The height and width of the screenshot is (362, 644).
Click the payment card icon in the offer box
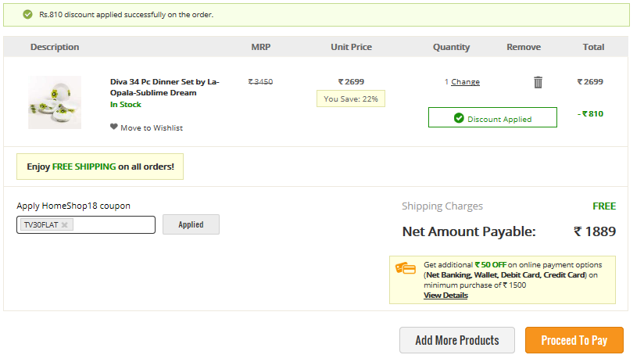406,268
